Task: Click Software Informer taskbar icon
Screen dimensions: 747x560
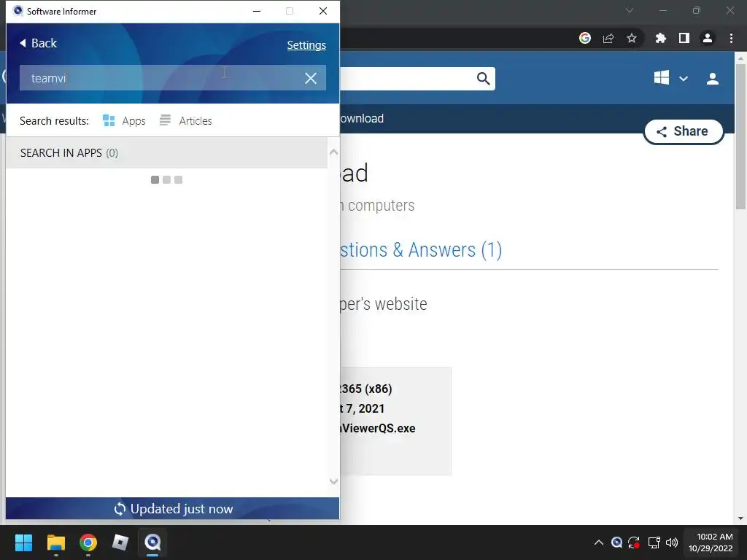Action: (x=152, y=542)
